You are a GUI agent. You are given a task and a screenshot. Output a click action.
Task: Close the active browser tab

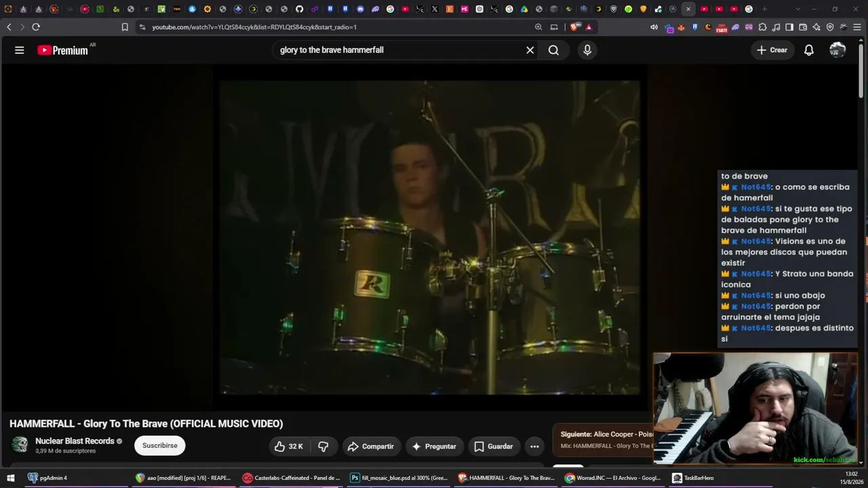pyautogui.click(x=688, y=9)
